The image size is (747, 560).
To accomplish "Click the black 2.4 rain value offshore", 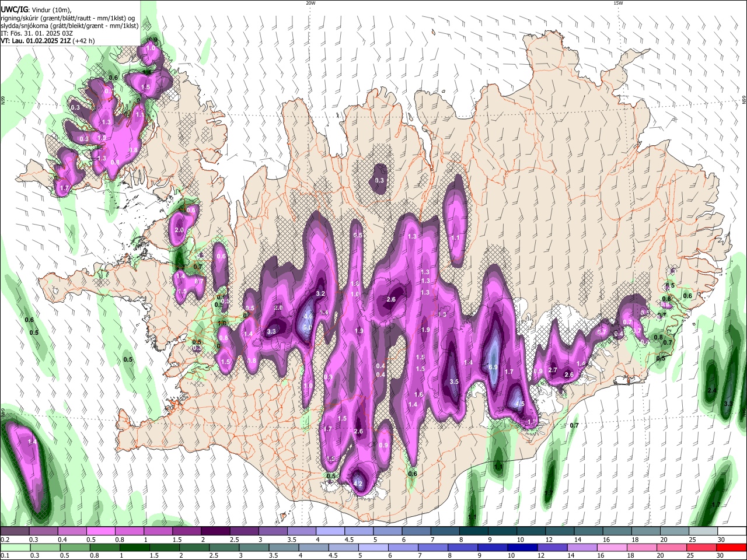I will pyautogui.click(x=712, y=390).
